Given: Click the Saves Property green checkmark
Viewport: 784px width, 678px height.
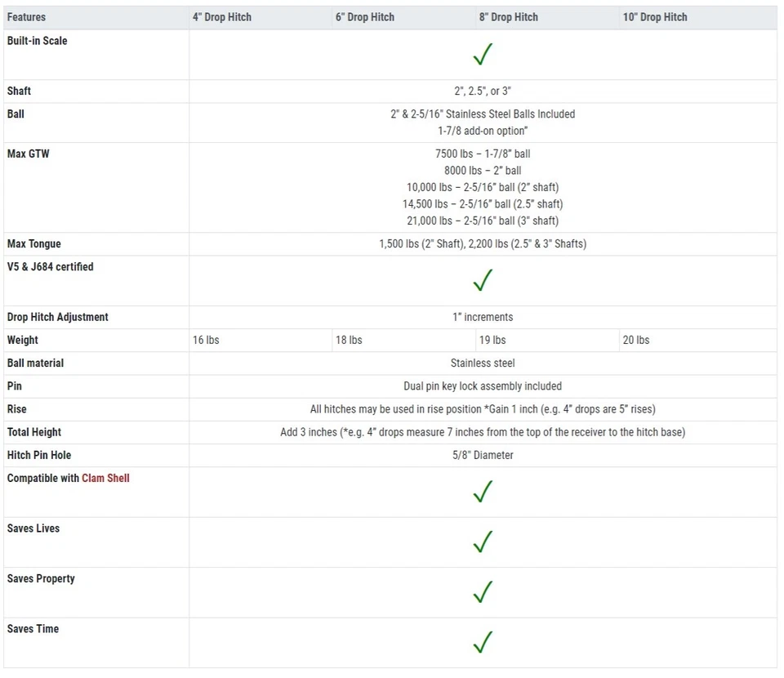Looking at the screenshot, I should click(x=483, y=592).
